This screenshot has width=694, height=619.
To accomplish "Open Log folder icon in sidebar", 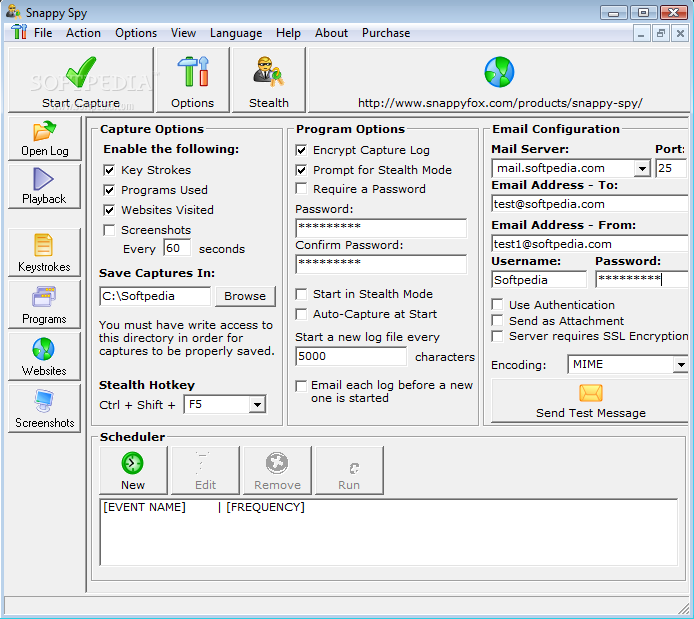I will [x=44, y=138].
